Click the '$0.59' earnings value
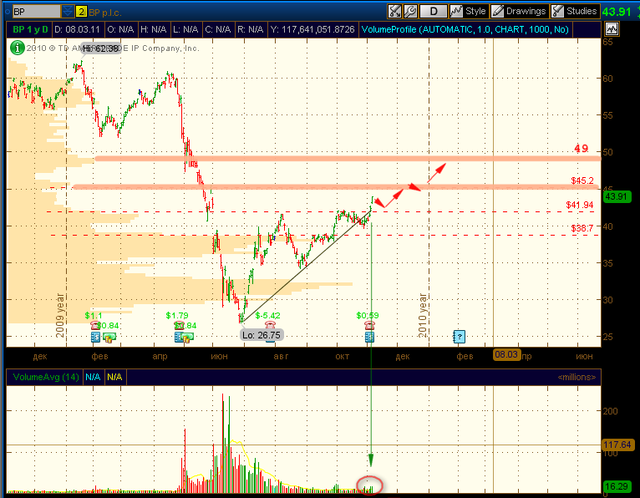The image size is (640, 498). [x=367, y=316]
